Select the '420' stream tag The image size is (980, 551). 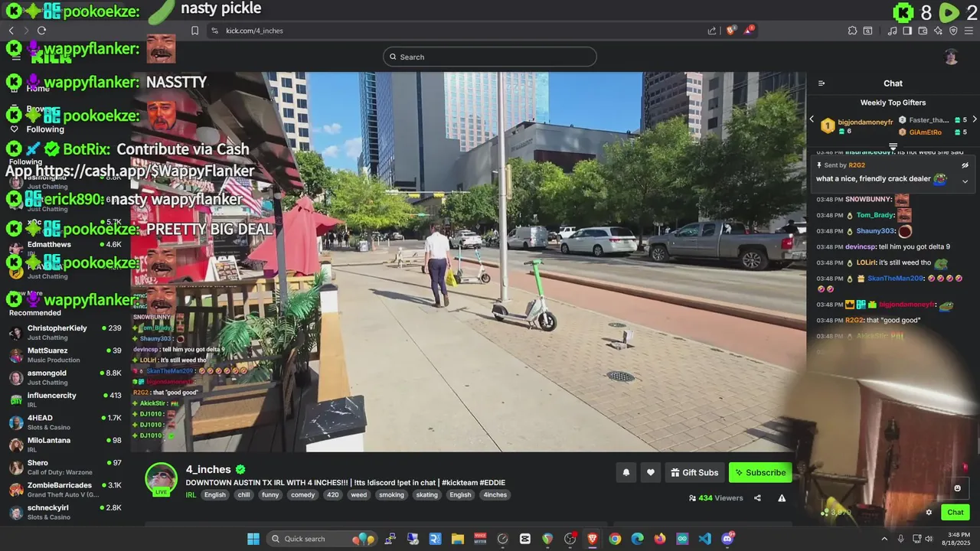[x=332, y=495]
